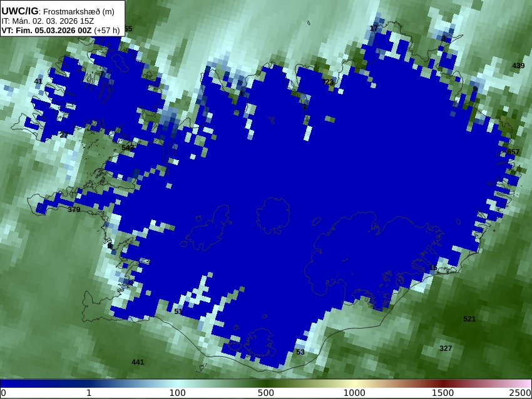Click the map value '723'
Screen dimensions: 532x399
328,82
